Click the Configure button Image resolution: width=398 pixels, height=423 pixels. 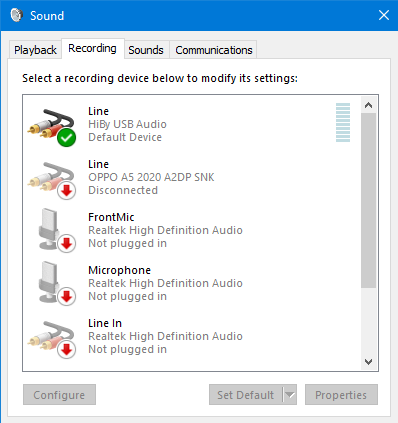click(59, 395)
